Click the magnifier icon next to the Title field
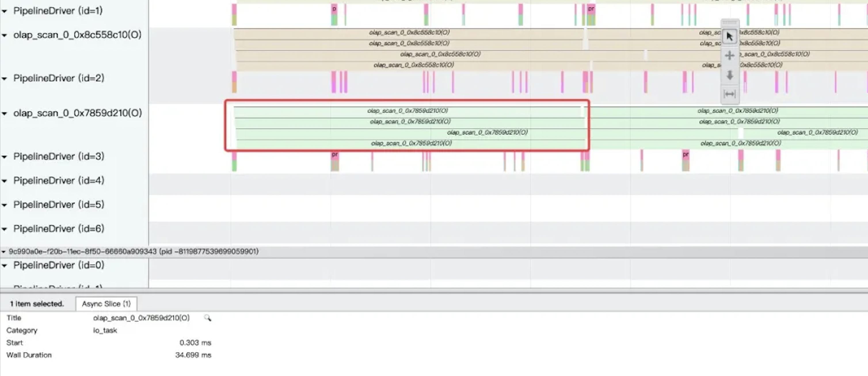The image size is (868, 376). pyautogui.click(x=208, y=318)
